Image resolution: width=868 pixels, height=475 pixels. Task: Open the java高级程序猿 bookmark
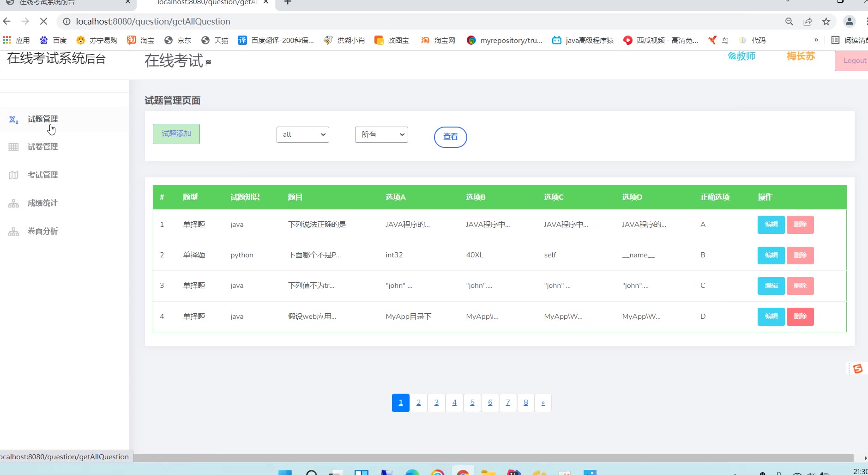[x=583, y=40]
